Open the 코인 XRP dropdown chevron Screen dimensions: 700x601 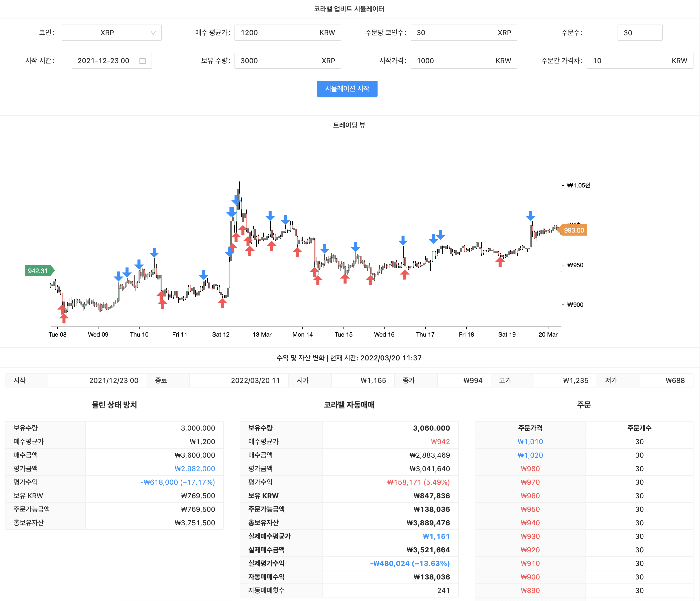tap(153, 33)
